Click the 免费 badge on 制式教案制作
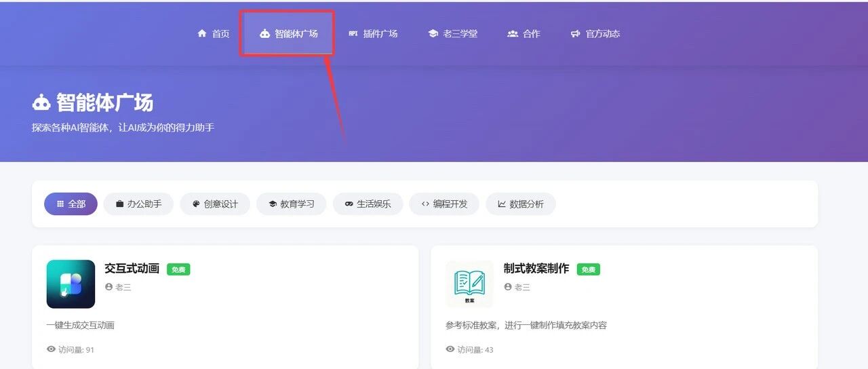The width and height of the screenshot is (868, 369). [589, 269]
